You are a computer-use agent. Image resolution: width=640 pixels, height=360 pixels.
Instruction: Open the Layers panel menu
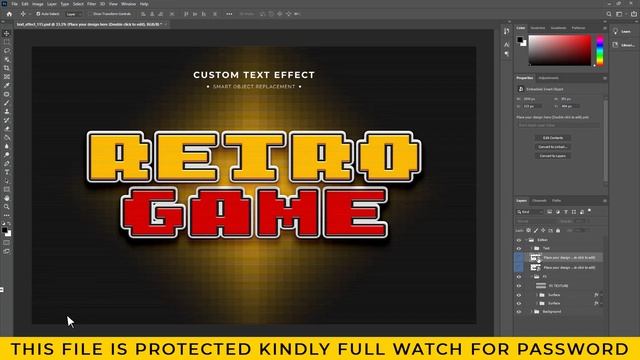pyautogui.click(x=604, y=201)
